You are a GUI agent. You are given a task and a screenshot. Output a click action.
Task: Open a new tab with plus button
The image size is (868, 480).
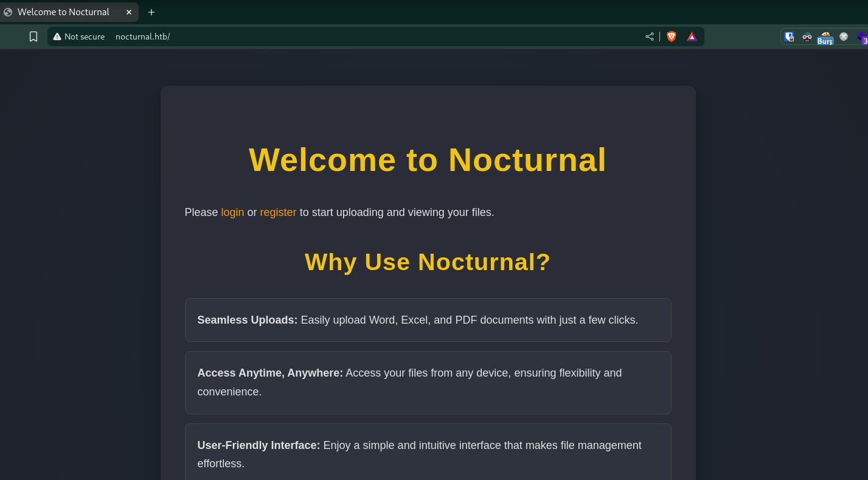click(x=151, y=12)
